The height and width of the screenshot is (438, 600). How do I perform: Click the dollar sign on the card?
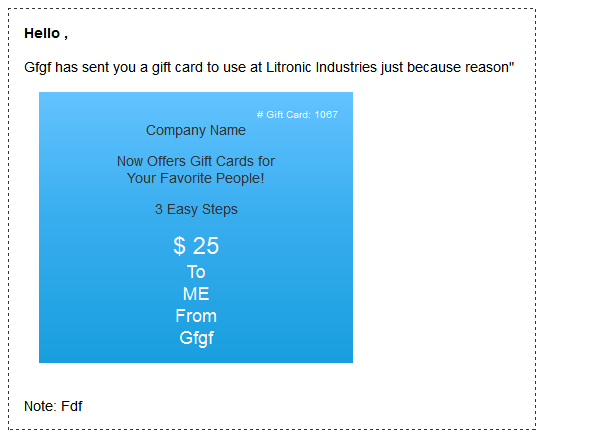click(179, 246)
